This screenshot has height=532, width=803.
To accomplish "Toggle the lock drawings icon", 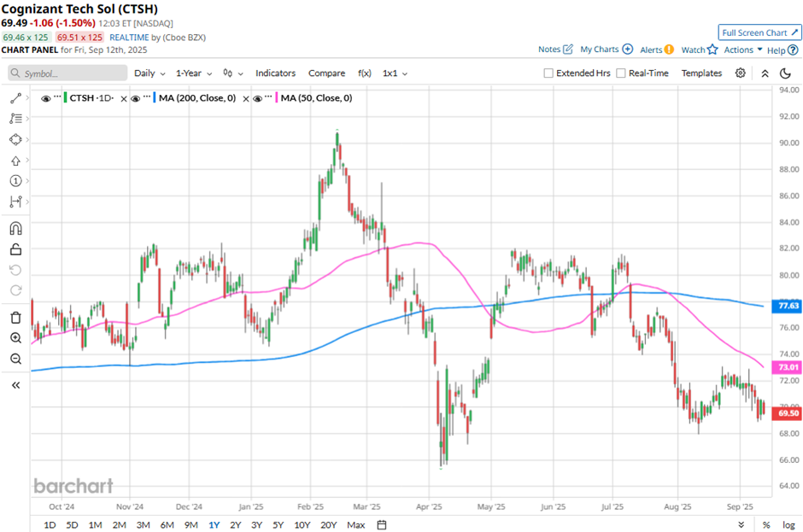I will click(16, 249).
